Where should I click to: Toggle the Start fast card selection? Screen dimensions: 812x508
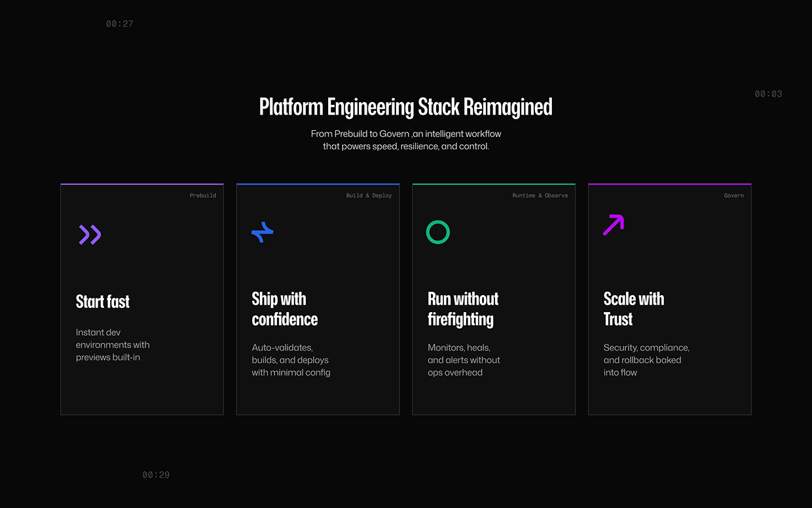click(141, 298)
